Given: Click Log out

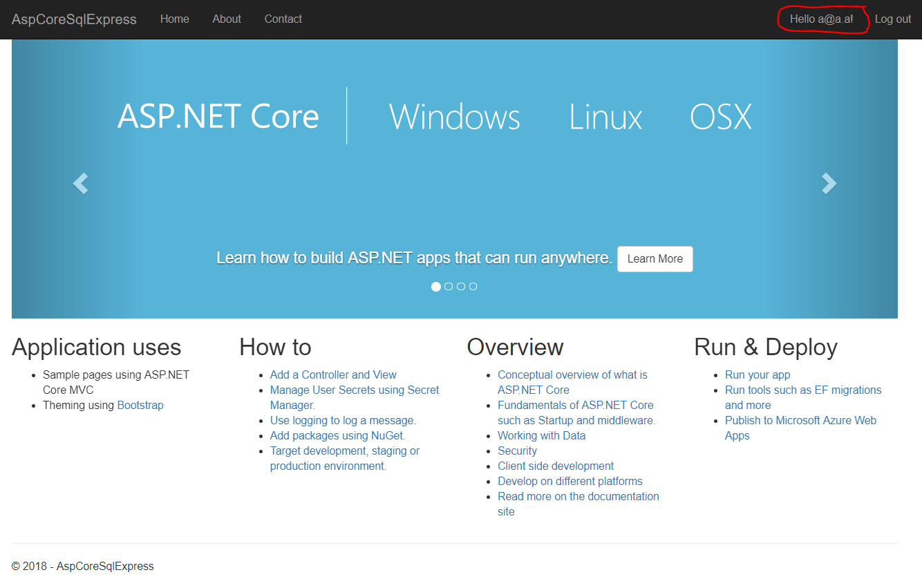Looking at the screenshot, I should point(893,19).
